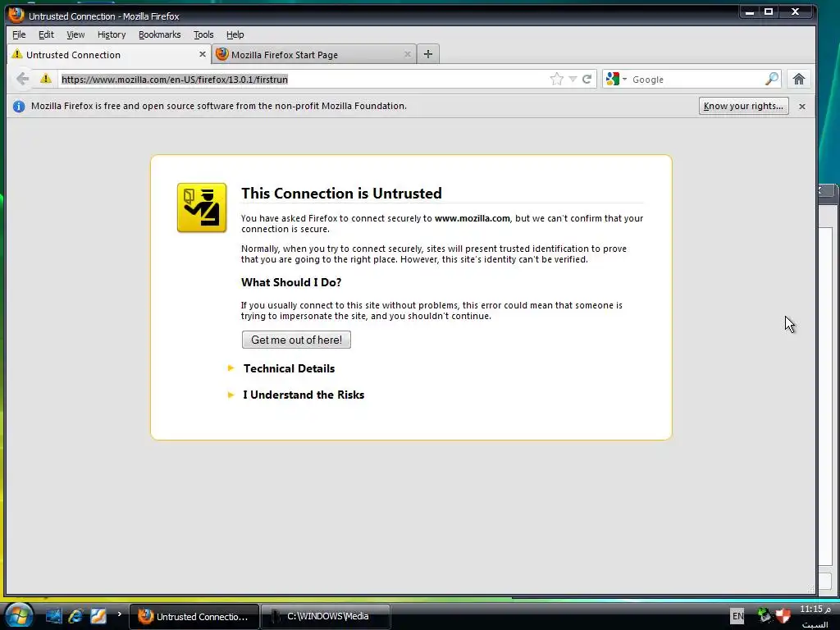Click the system clock showing 11:15

815,609
